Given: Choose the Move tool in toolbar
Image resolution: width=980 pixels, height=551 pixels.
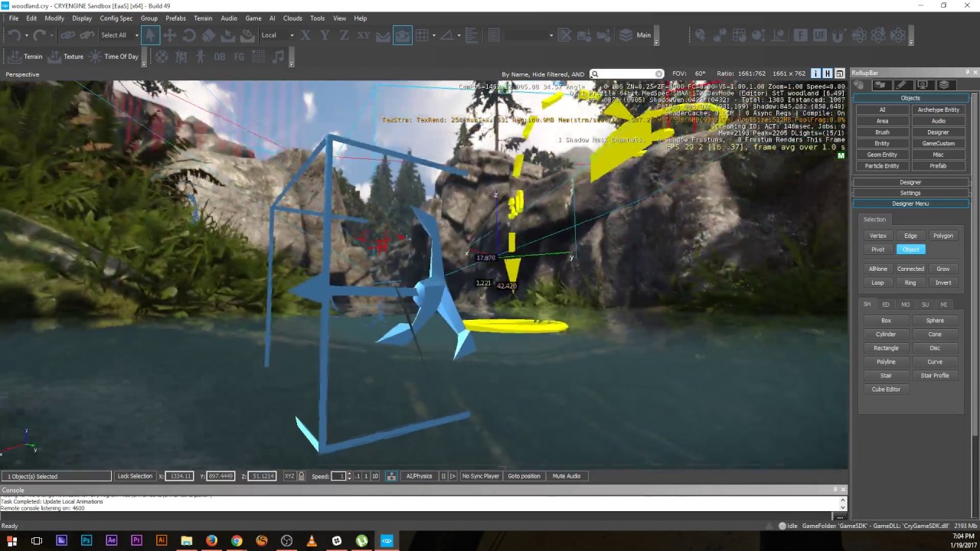Looking at the screenshot, I should [170, 35].
